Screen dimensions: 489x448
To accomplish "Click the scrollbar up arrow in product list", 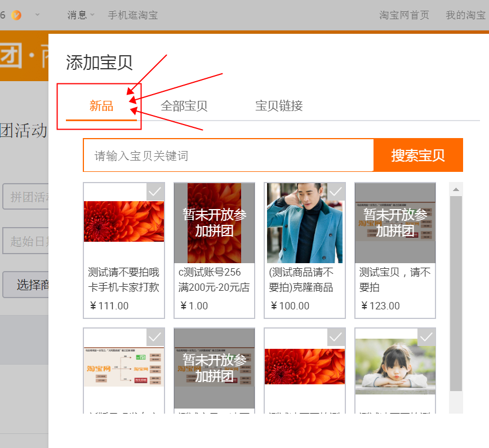I will pyautogui.click(x=456, y=189).
